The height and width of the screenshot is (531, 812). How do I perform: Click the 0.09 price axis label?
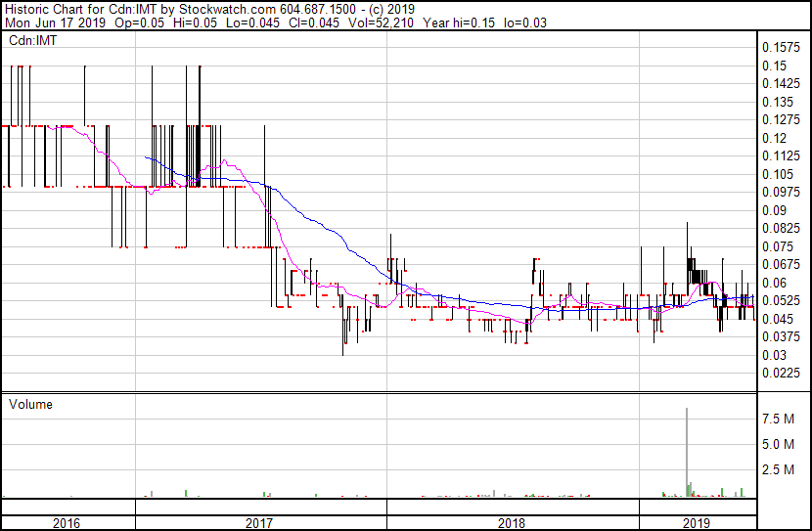point(775,210)
